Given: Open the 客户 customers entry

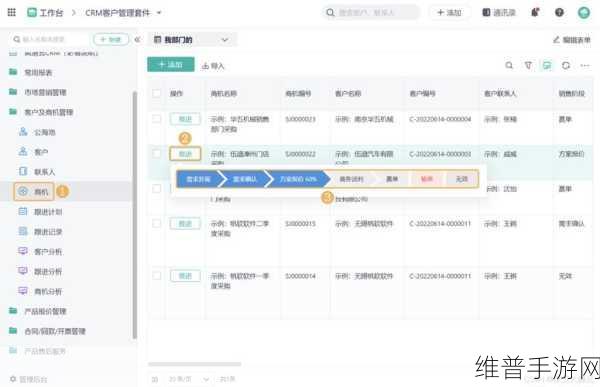Looking at the screenshot, I should [41, 152].
